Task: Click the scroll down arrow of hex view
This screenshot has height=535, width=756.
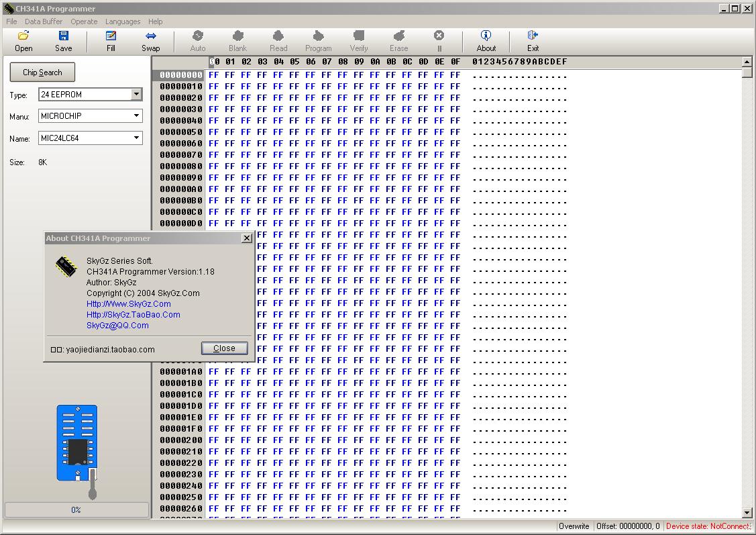Action: (x=747, y=513)
